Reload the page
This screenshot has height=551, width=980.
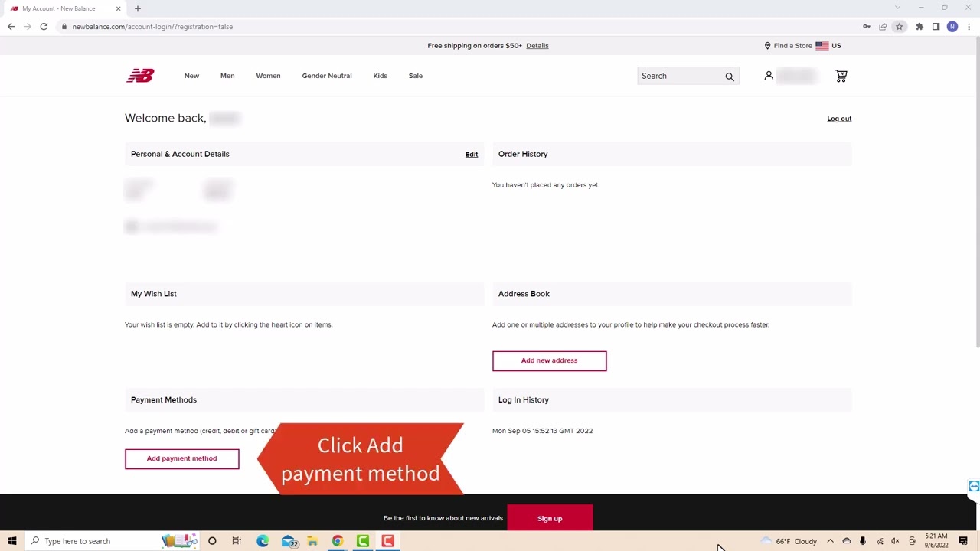click(44, 27)
